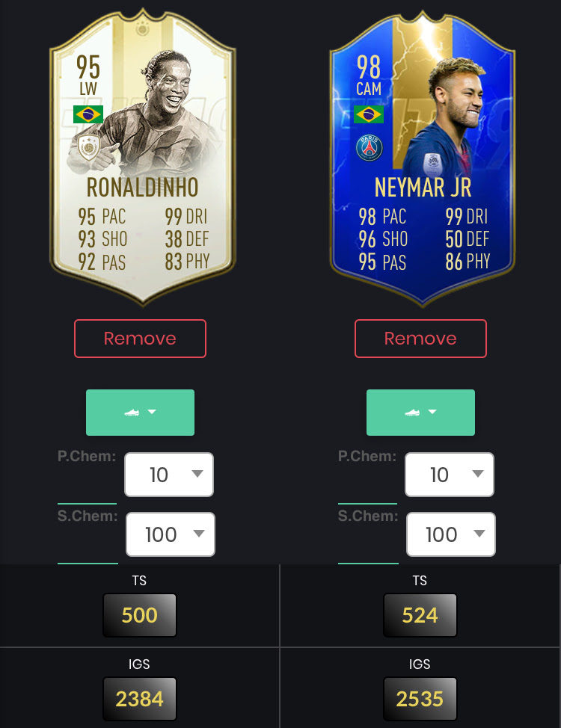This screenshot has width=561, height=728.
Task: Click the boot icon under Neymar's card
Action: tap(412, 413)
